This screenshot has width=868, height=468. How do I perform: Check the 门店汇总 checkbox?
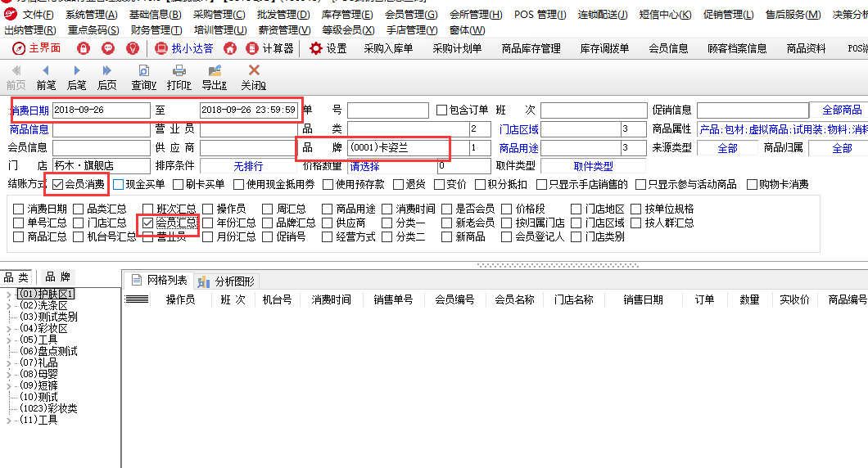pos(78,223)
